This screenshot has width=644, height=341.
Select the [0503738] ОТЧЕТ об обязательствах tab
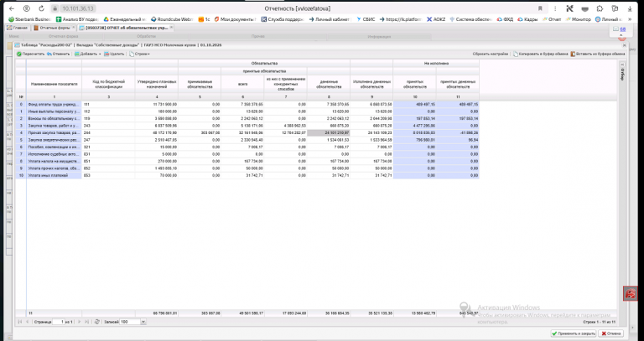tap(123, 28)
